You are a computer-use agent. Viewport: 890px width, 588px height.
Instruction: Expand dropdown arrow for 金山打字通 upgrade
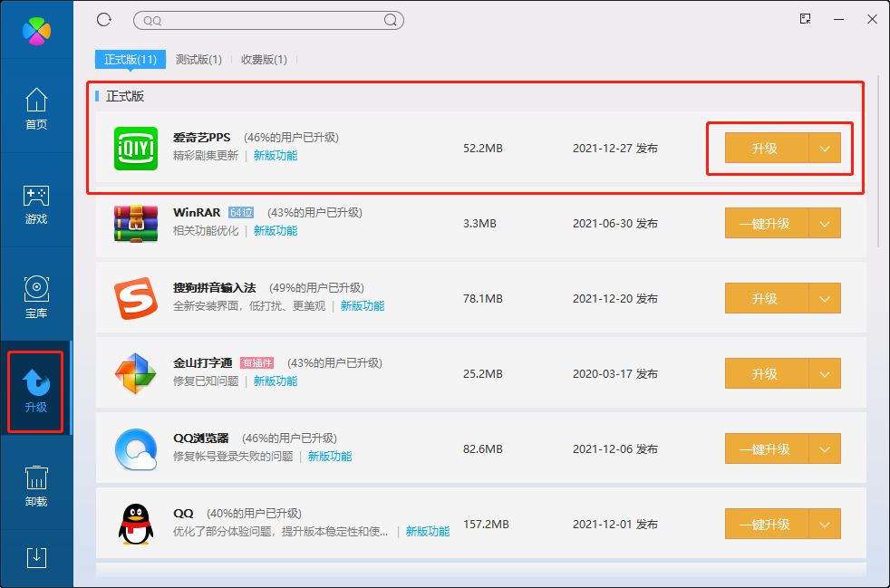[825, 374]
